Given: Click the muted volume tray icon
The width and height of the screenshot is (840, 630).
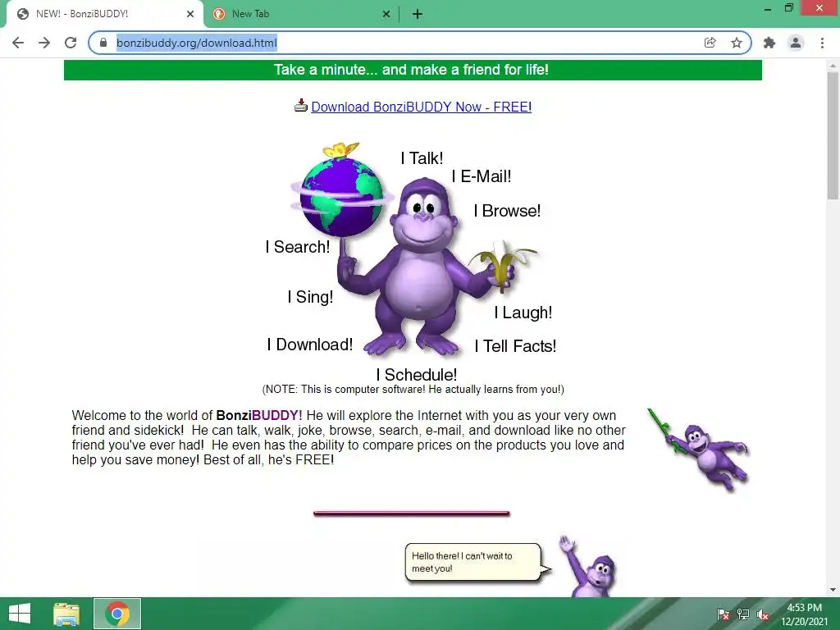Looking at the screenshot, I should click(x=763, y=614).
